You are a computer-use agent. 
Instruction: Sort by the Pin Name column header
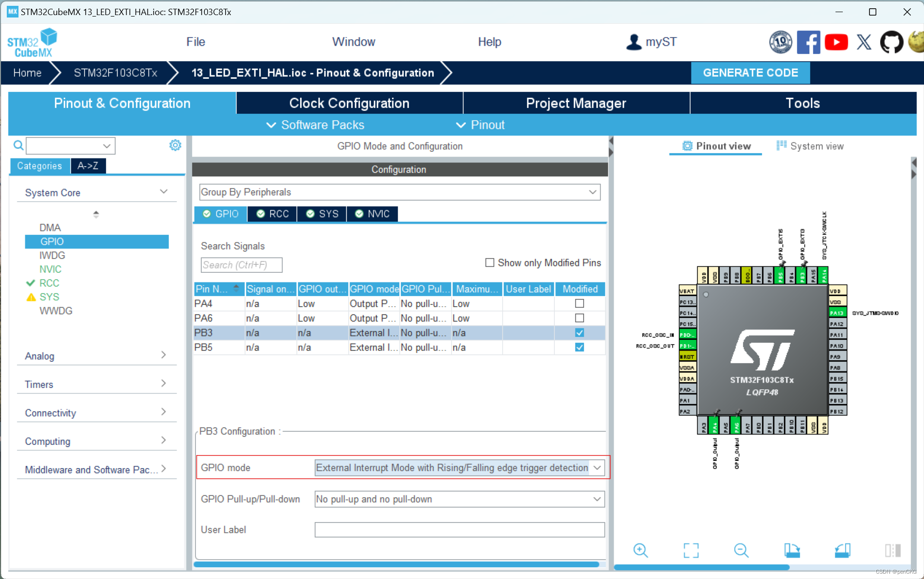[218, 289]
